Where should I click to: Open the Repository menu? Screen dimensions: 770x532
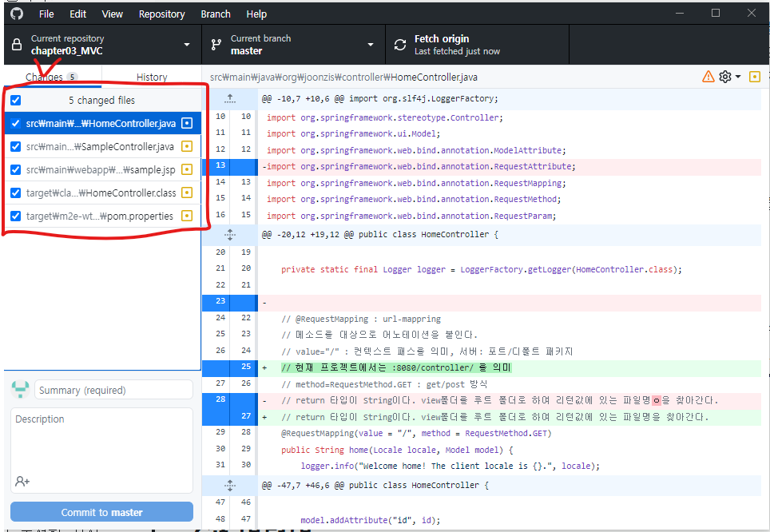click(161, 14)
